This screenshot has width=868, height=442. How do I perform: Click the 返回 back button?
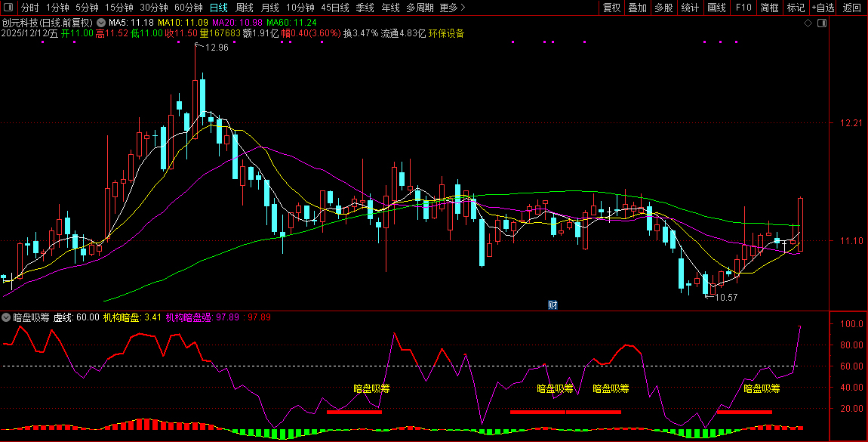tap(851, 8)
